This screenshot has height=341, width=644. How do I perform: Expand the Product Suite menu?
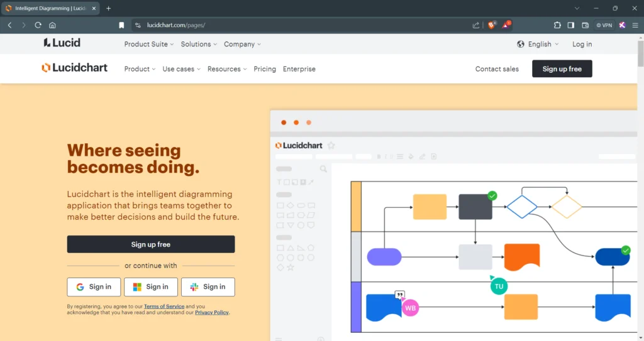coord(148,45)
